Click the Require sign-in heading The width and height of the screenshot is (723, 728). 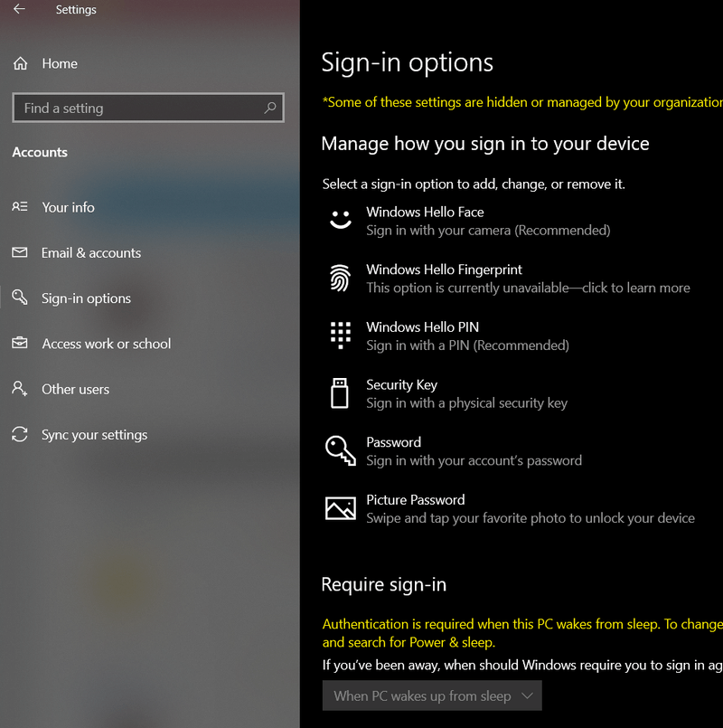(x=384, y=584)
